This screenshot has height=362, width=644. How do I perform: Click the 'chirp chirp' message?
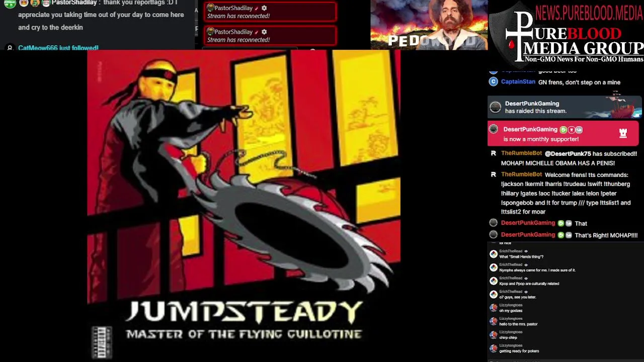point(508,338)
